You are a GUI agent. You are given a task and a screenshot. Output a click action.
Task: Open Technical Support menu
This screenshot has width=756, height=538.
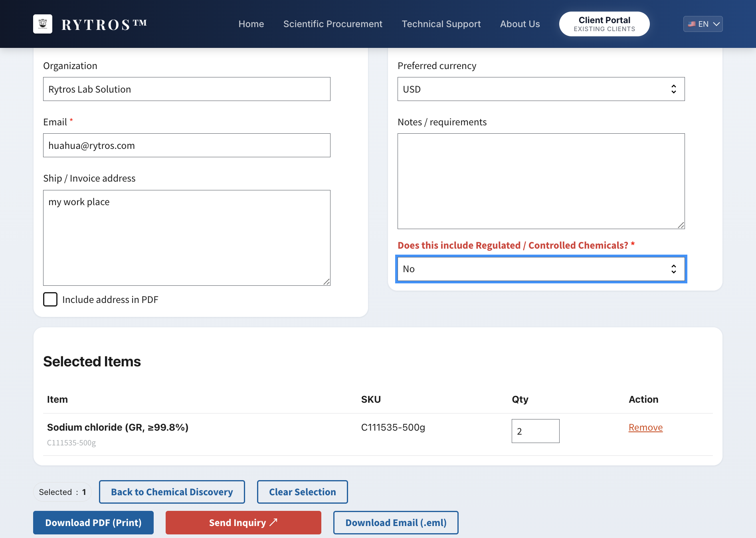[x=441, y=24]
